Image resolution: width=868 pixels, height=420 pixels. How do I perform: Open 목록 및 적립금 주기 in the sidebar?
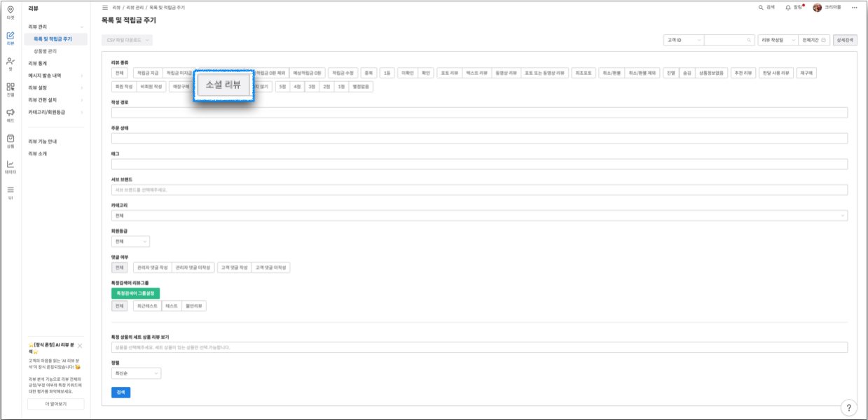pyautogui.click(x=55, y=39)
